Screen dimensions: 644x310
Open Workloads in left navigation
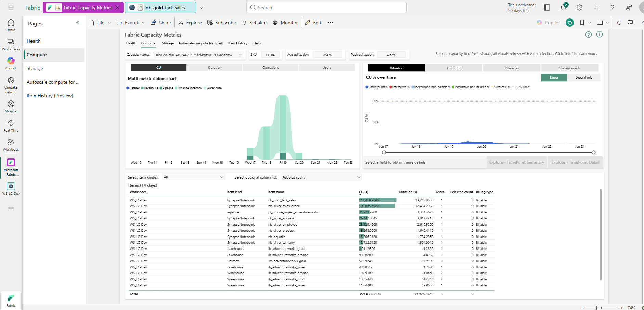click(x=11, y=145)
